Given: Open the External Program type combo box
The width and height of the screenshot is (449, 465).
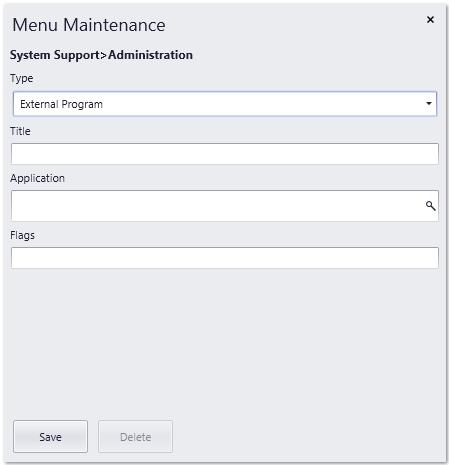Looking at the screenshot, I should (225, 104).
